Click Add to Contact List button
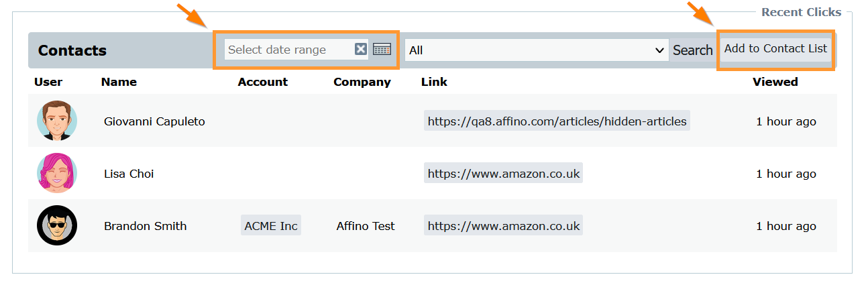Screen dimensions: 868x285 click(775, 49)
